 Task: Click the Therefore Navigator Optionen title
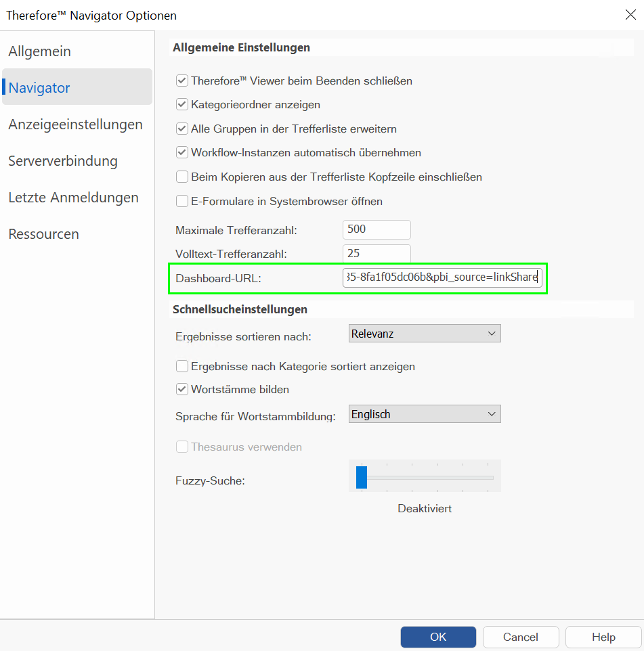[91, 16]
